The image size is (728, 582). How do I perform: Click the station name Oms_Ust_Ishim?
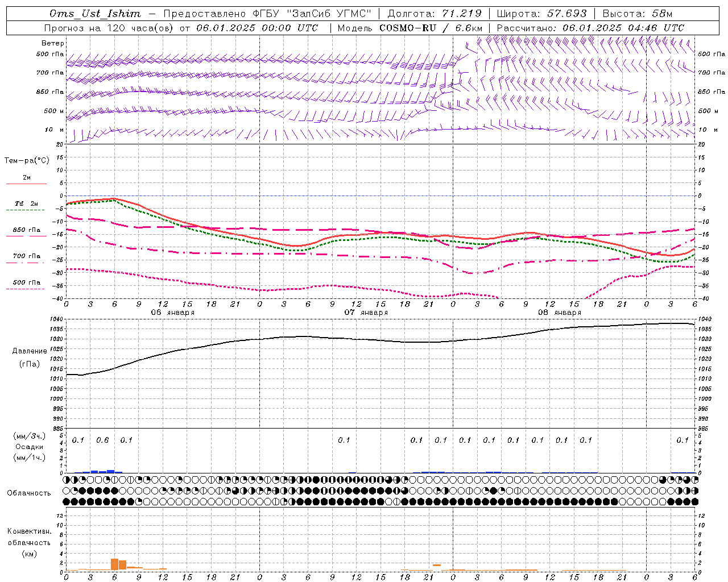pos(95,14)
